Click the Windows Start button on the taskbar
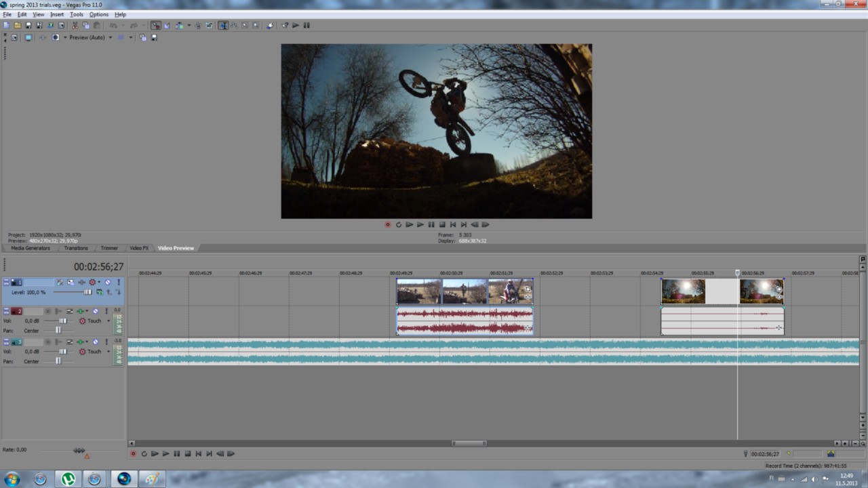 [x=12, y=479]
